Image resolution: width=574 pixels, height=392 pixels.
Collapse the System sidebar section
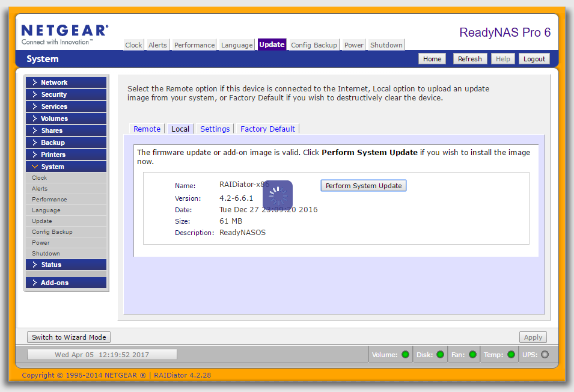pyautogui.click(x=66, y=167)
